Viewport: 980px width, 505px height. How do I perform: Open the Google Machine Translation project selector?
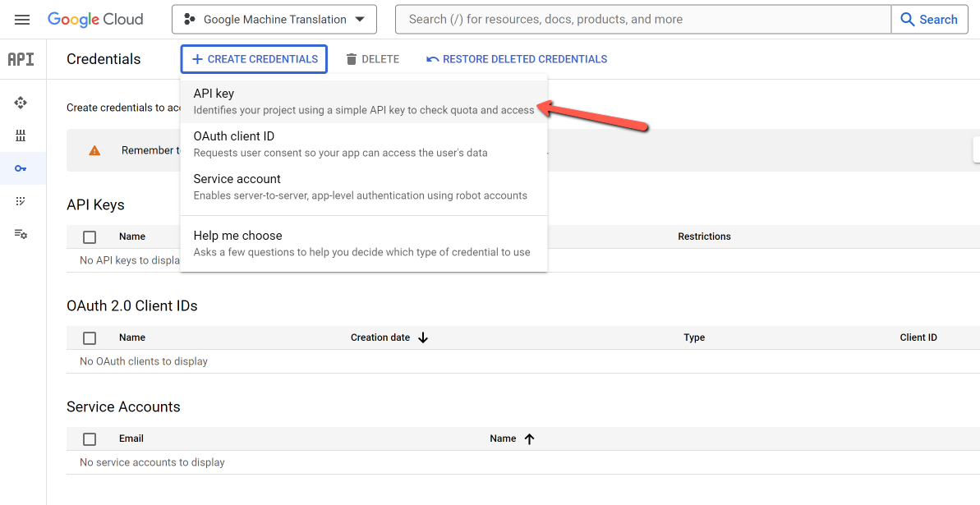[x=274, y=20]
